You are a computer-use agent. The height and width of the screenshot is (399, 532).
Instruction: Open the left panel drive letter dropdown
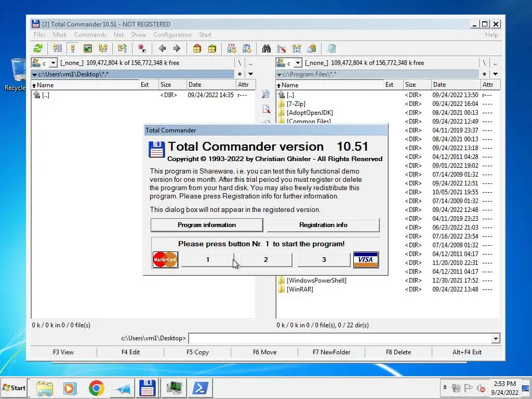[x=54, y=63]
